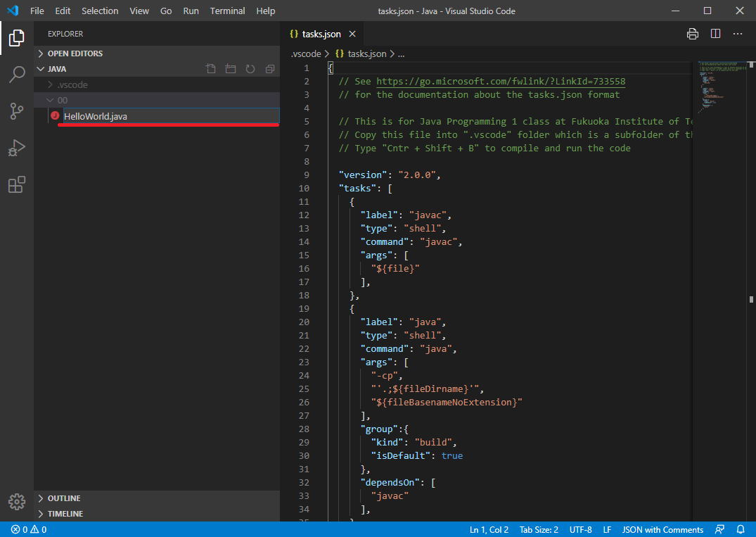Open the Run menu
Screen dimensions: 756x537
(191, 11)
